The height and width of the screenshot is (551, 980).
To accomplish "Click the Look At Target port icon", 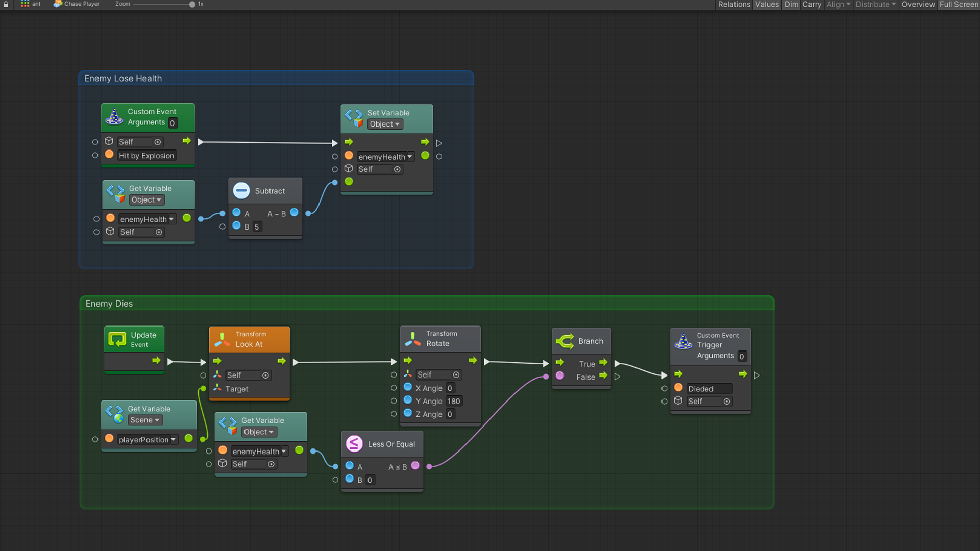I will point(217,388).
